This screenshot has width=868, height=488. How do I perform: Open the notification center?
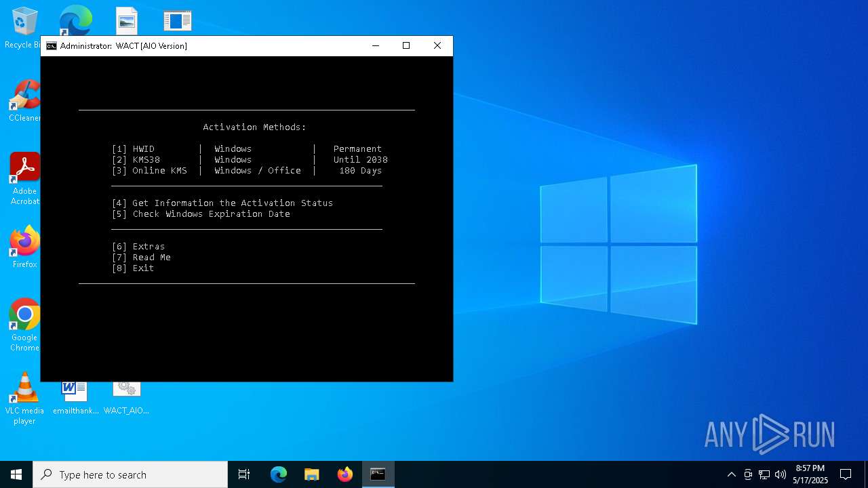pos(846,474)
